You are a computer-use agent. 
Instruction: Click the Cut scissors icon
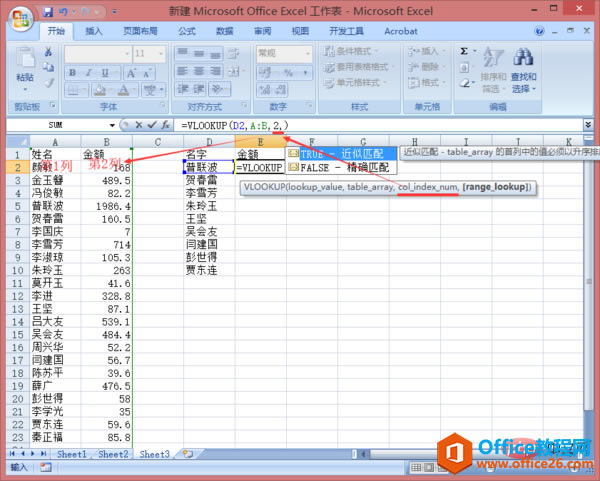(49, 51)
